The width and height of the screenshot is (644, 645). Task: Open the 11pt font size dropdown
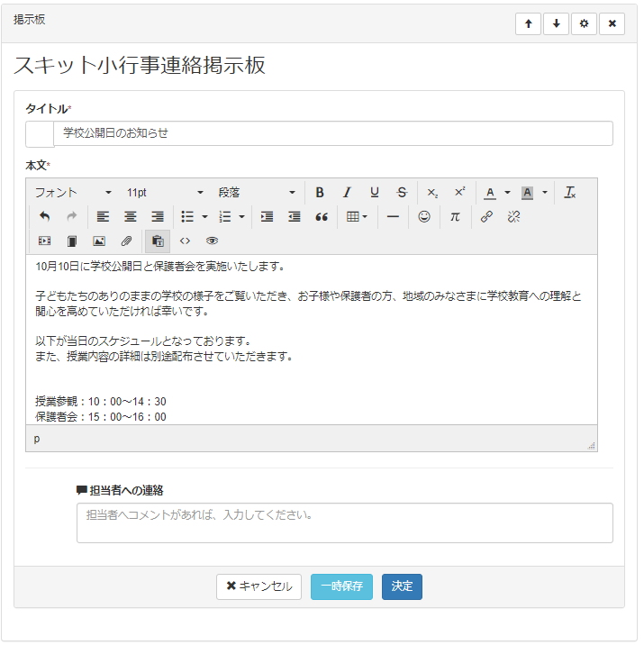click(x=165, y=193)
